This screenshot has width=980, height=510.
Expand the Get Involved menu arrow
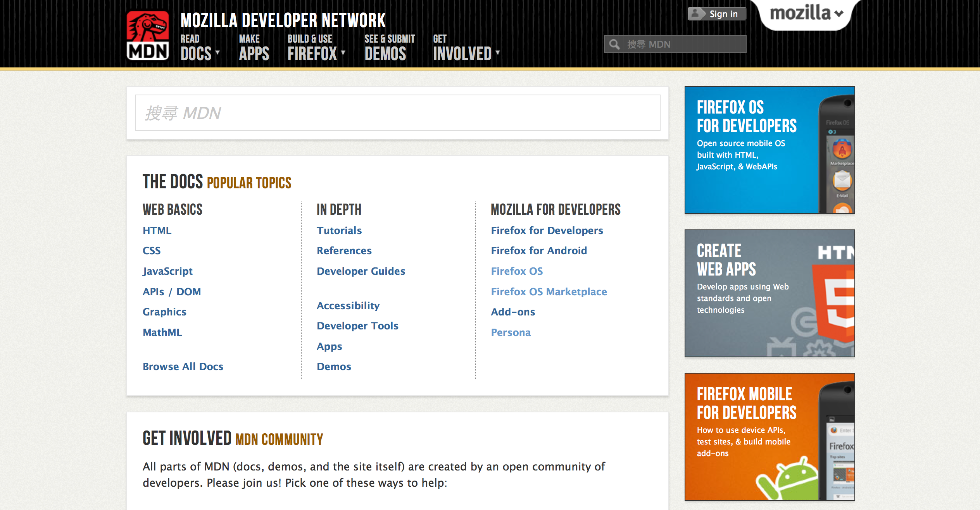tap(498, 52)
